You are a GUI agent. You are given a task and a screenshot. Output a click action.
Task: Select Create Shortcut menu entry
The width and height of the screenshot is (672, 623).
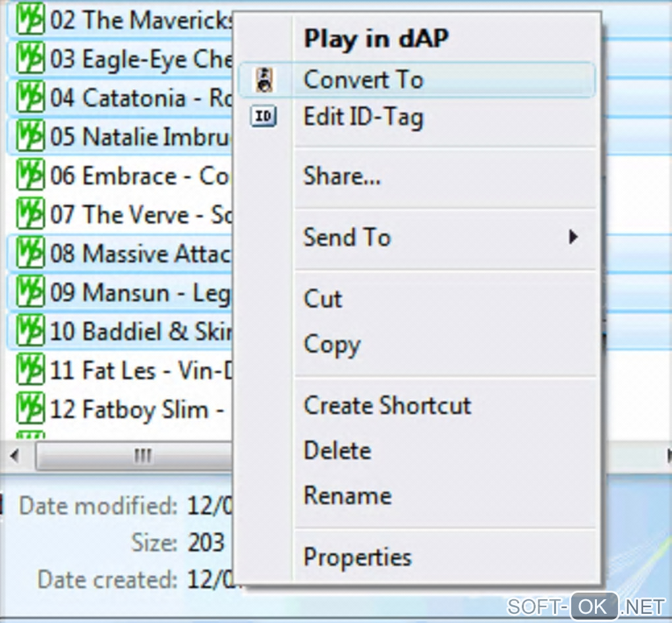(416, 405)
